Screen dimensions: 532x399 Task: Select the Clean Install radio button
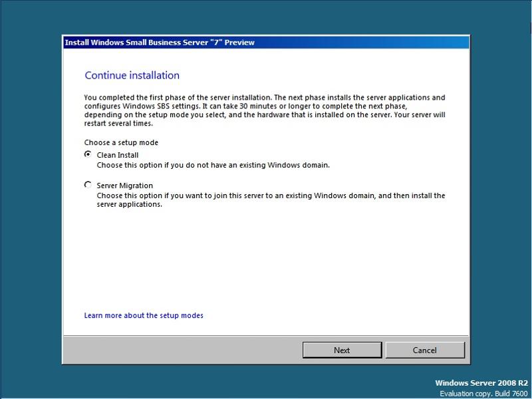click(x=88, y=154)
